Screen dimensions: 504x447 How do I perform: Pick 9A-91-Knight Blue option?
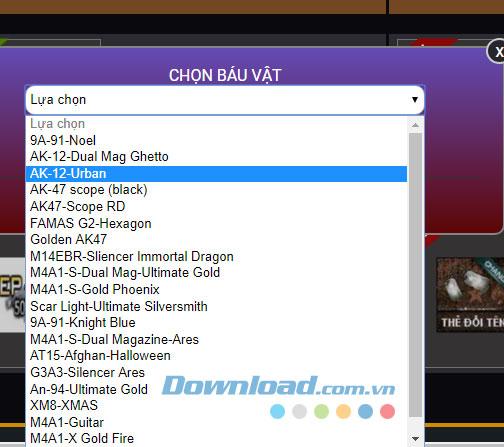coord(216,323)
